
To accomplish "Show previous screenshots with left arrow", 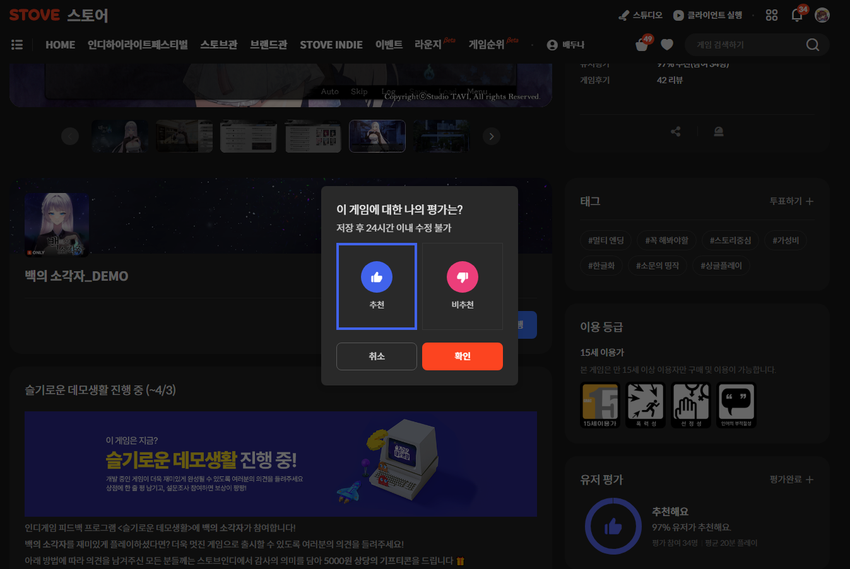I will tap(70, 136).
